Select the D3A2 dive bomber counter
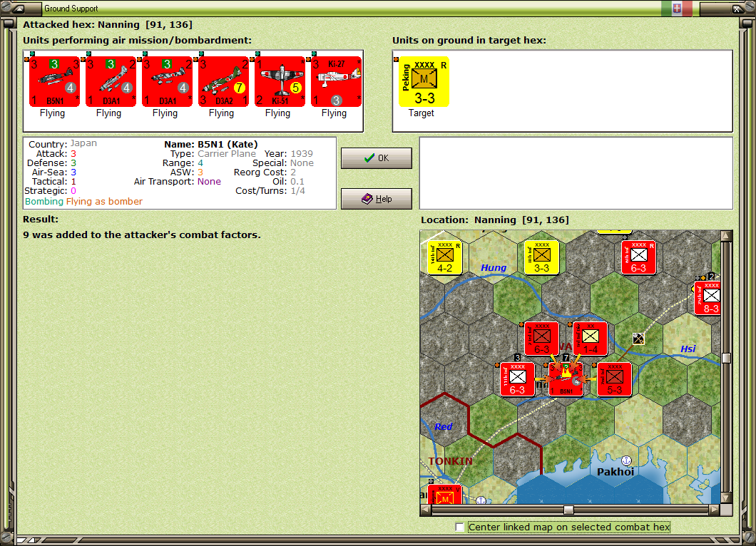This screenshot has height=546, width=756. [x=224, y=81]
